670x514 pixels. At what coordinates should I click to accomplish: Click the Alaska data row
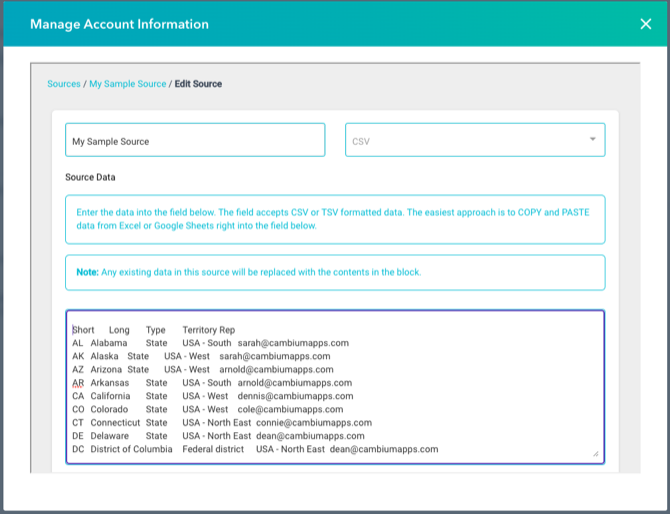click(x=201, y=356)
